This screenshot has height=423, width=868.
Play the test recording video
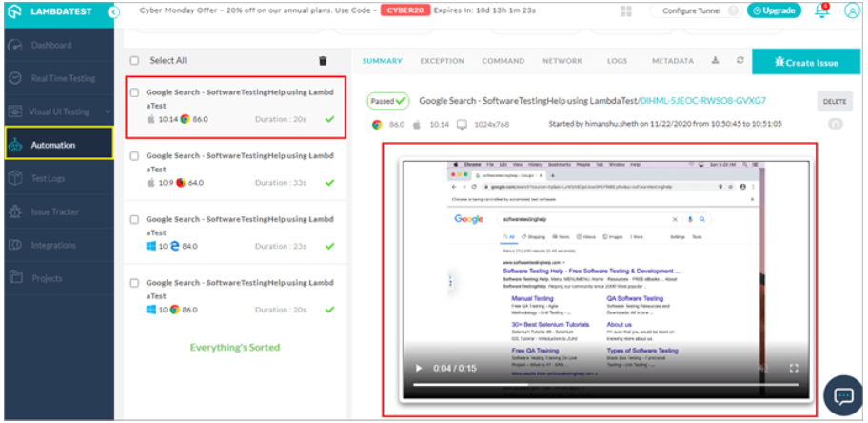coord(416,368)
